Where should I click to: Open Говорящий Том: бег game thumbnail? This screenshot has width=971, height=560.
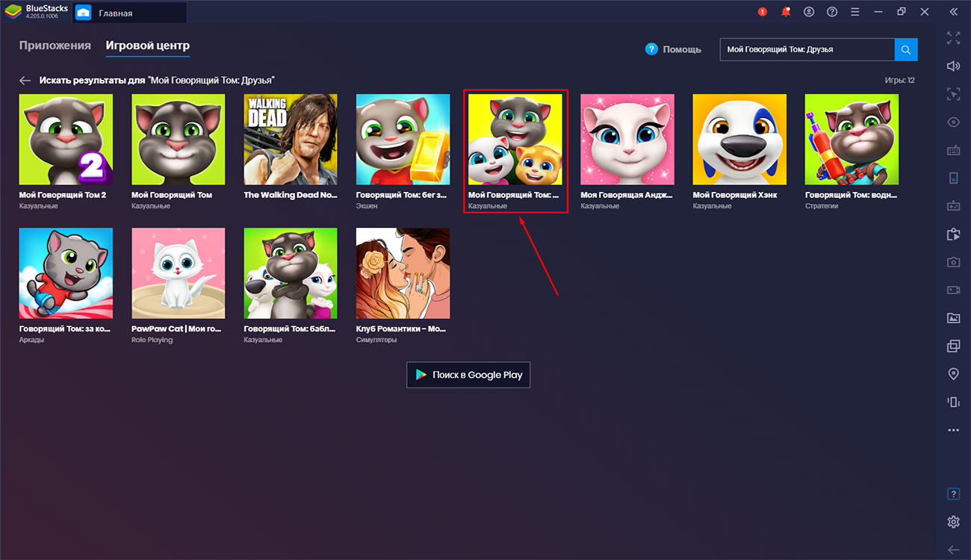pos(403,139)
